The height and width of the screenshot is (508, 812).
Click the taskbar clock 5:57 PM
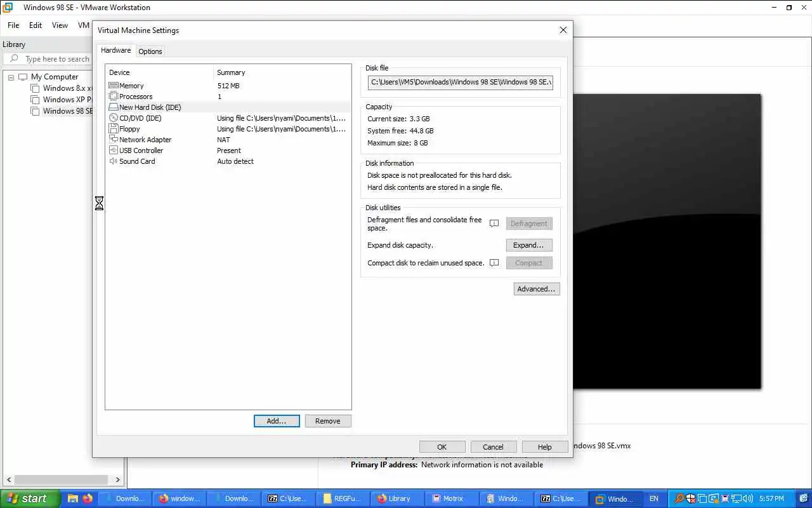[x=771, y=498]
